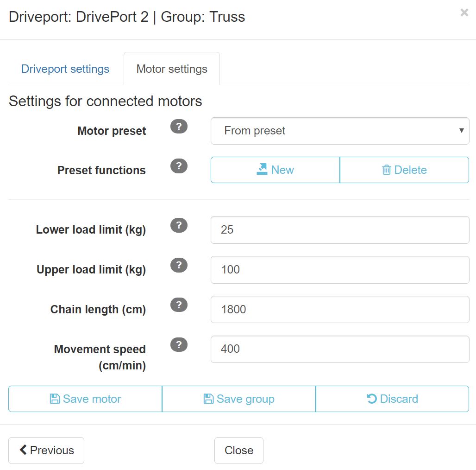Screen dimensions: 476x470
Task: Click the help icon beside Motor preset
Action: tap(179, 127)
